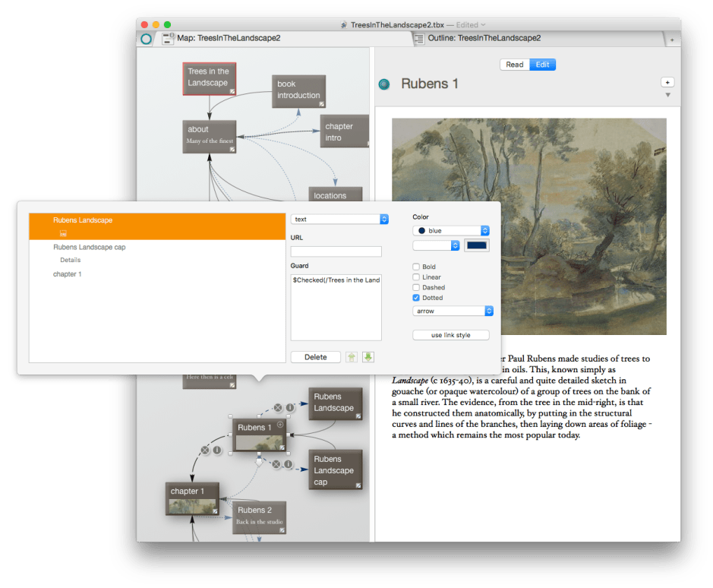Click the dark blue color well
Viewport: 713px width, 588px height.
point(477,245)
